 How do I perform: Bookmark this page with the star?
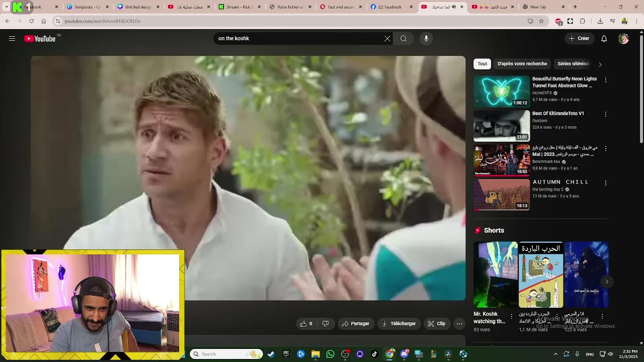541,21
